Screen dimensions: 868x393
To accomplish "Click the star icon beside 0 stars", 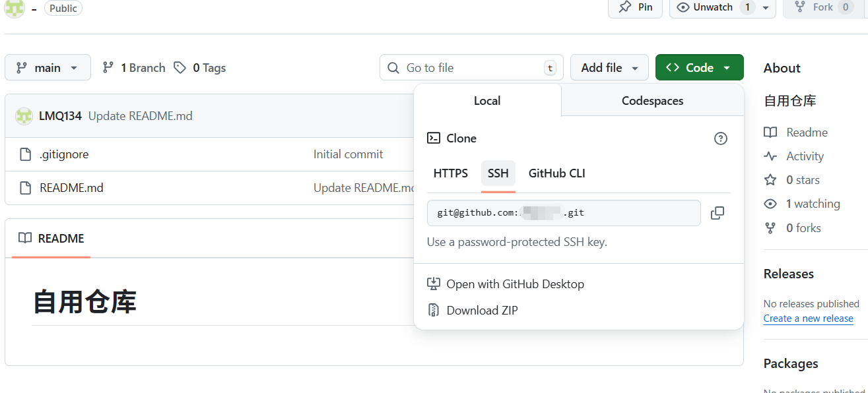I will coord(770,180).
